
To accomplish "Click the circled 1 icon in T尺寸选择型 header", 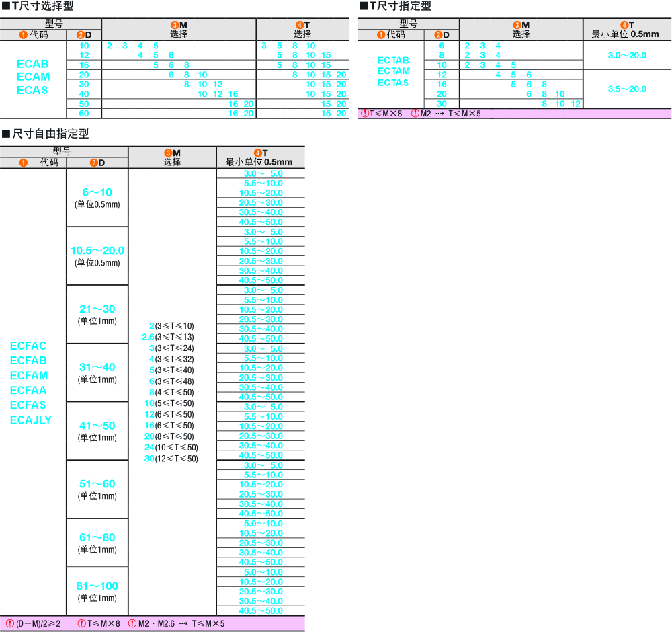I will [23, 34].
